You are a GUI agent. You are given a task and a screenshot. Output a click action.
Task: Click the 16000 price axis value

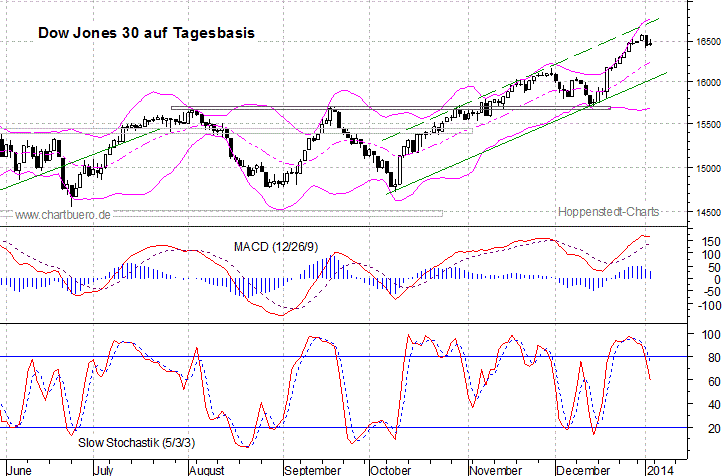tap(708, 82)
